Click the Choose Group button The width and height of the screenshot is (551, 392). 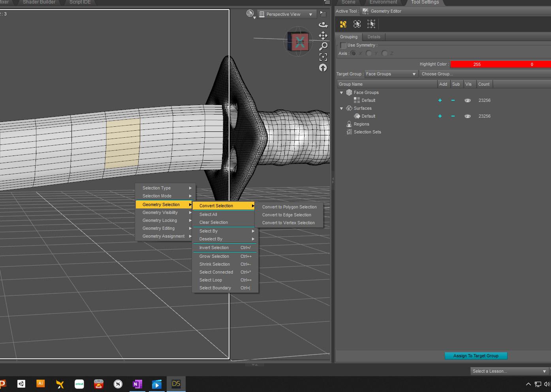click(437, 74)
